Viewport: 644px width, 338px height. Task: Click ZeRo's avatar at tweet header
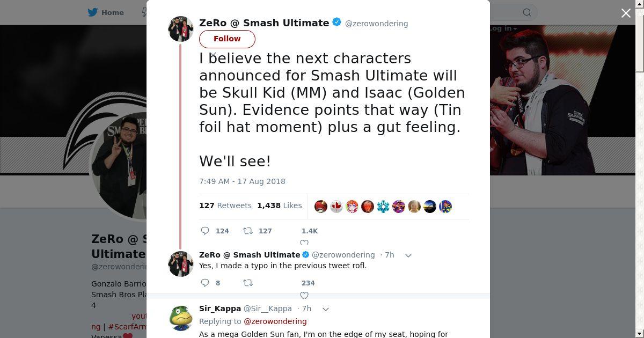point(181,29)
